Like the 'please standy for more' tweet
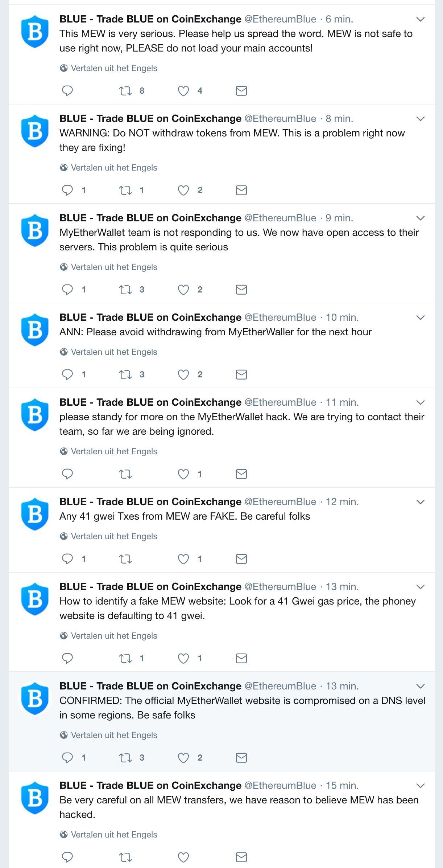 coord(183,474)
